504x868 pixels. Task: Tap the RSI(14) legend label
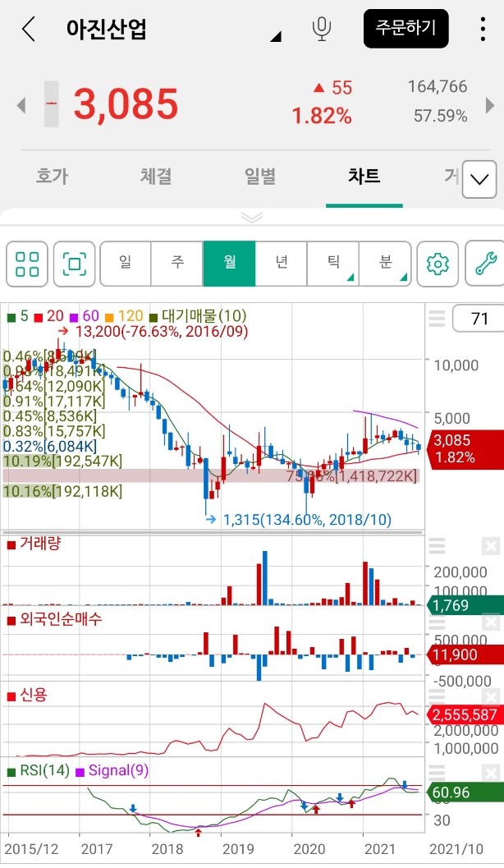pyautogui.click(x=39, y=770)
